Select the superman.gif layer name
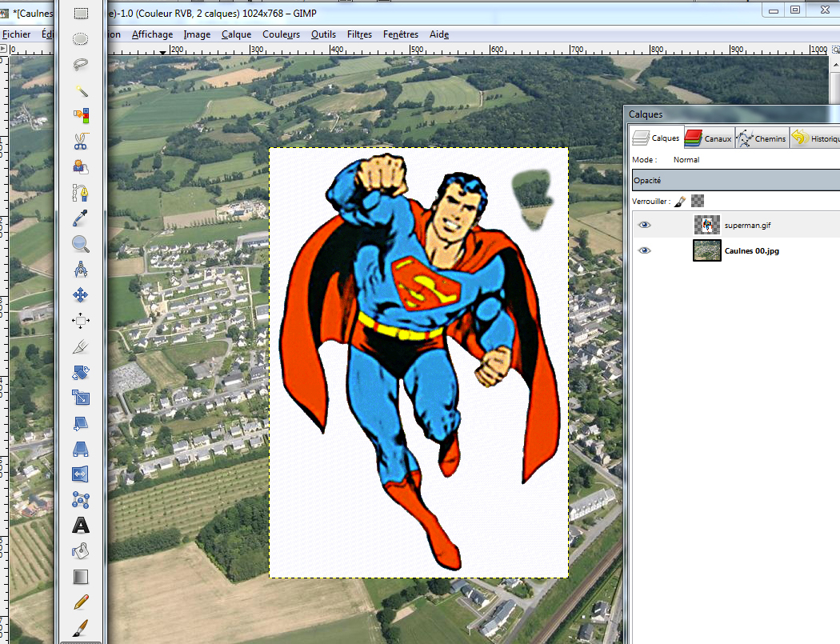 tap(747, 225)
